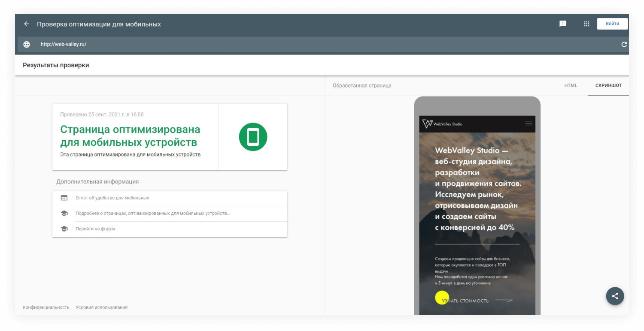Click Проверено 25 сент. 2021 г. text
Viewport: 644px width, 331px height.
tap(102, 114)
